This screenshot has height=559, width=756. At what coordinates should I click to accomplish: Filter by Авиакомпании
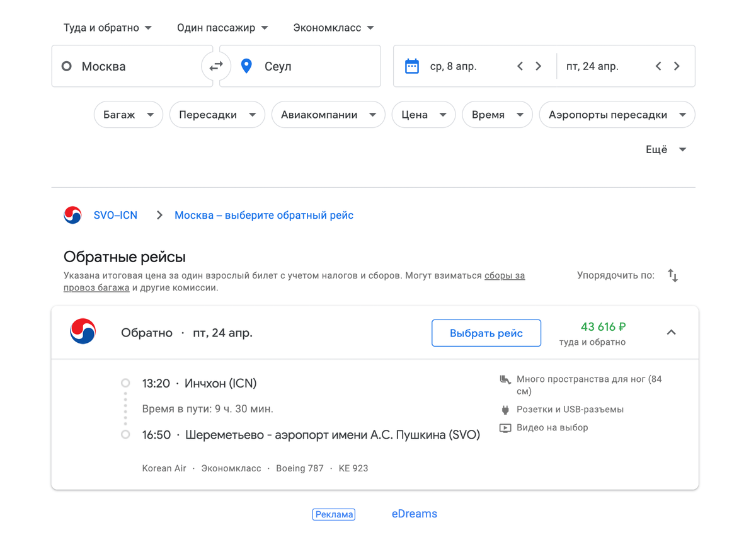click(x=328, y=115)
